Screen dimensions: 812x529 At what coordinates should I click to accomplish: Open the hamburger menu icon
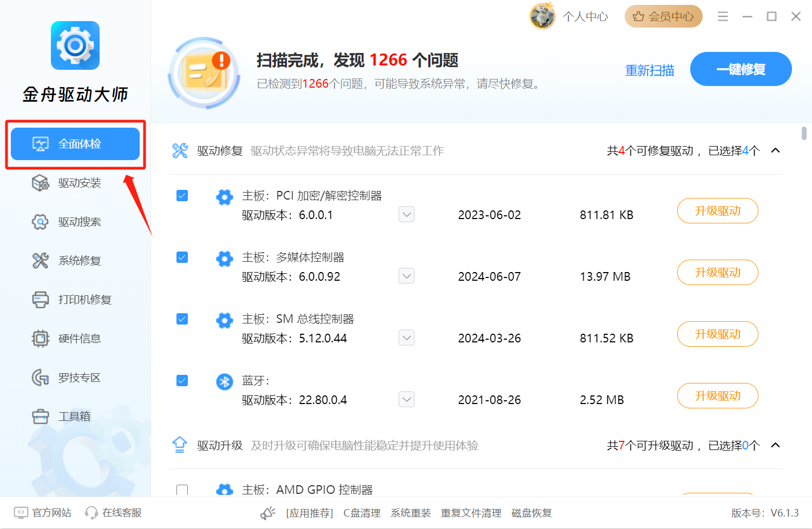pyautogui.click(x=723, y=16)
